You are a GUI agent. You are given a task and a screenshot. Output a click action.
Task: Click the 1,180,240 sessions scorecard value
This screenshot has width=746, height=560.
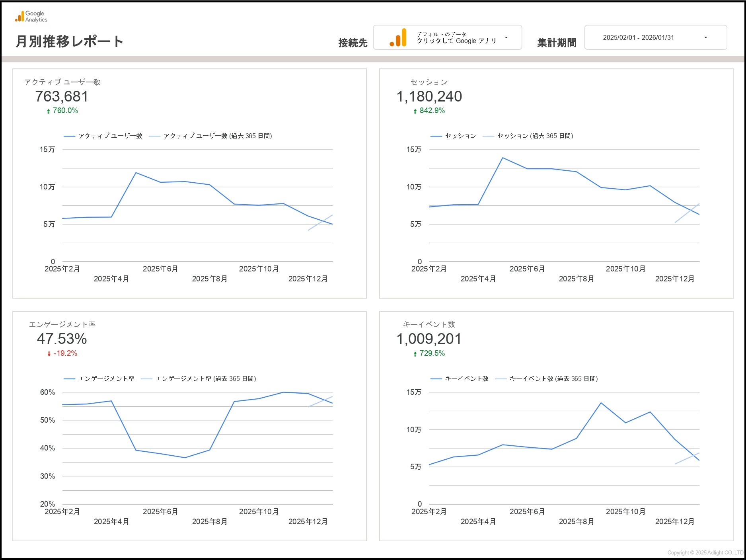click(x=429, y=97)
